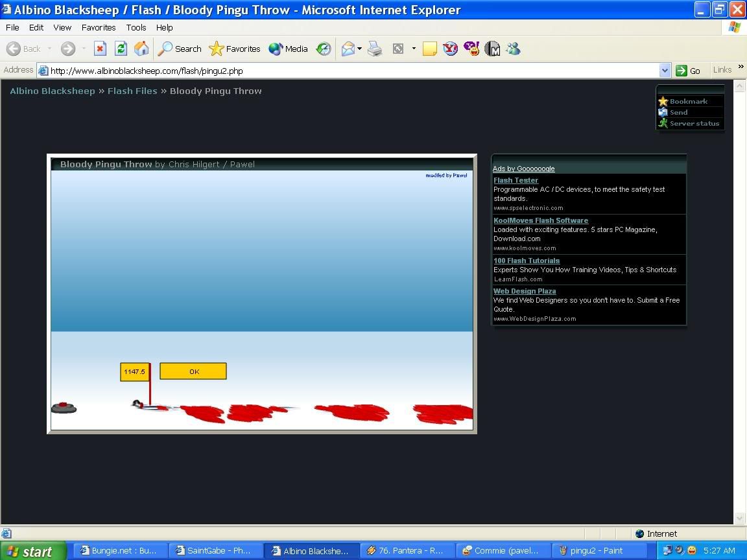Open the View menu

[x=62, y=28]
